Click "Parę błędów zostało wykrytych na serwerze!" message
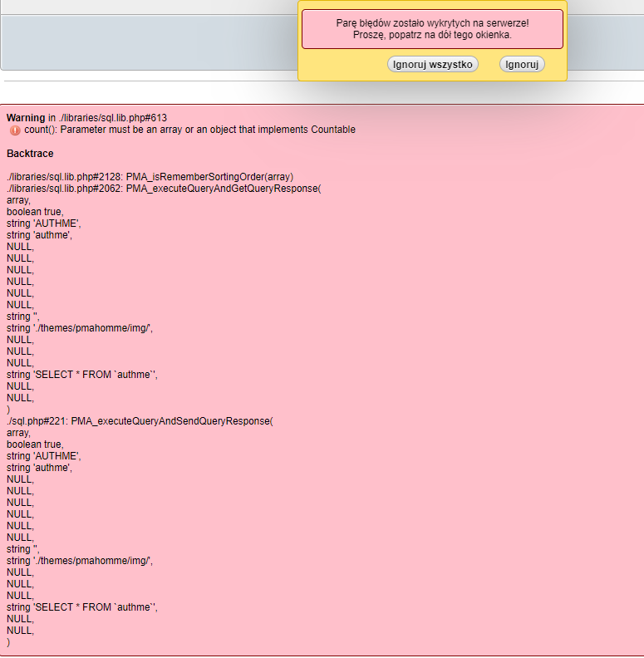644x658 pixels. pos(432,23)
